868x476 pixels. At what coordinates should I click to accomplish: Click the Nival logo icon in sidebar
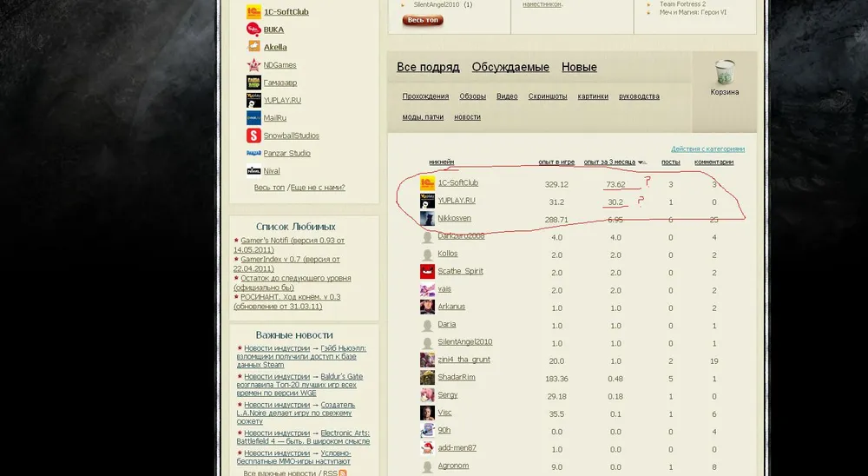pos(253,171)
